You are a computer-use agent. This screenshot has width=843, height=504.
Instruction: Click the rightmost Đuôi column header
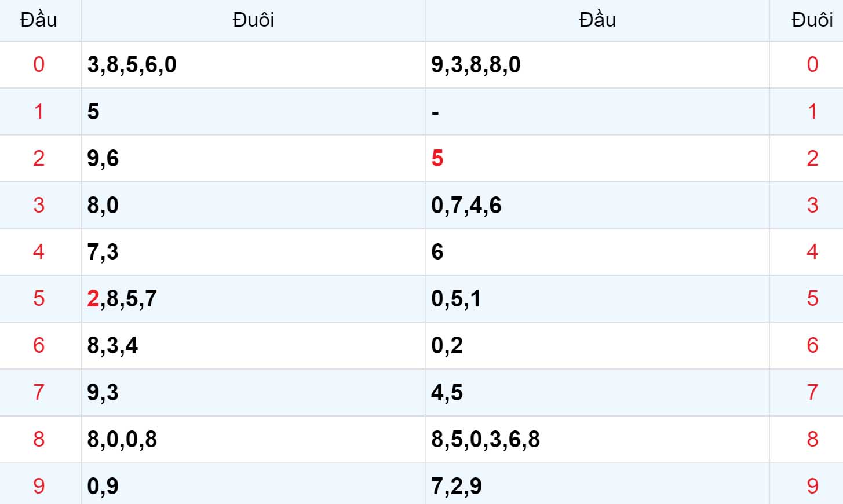coord(812,20)
